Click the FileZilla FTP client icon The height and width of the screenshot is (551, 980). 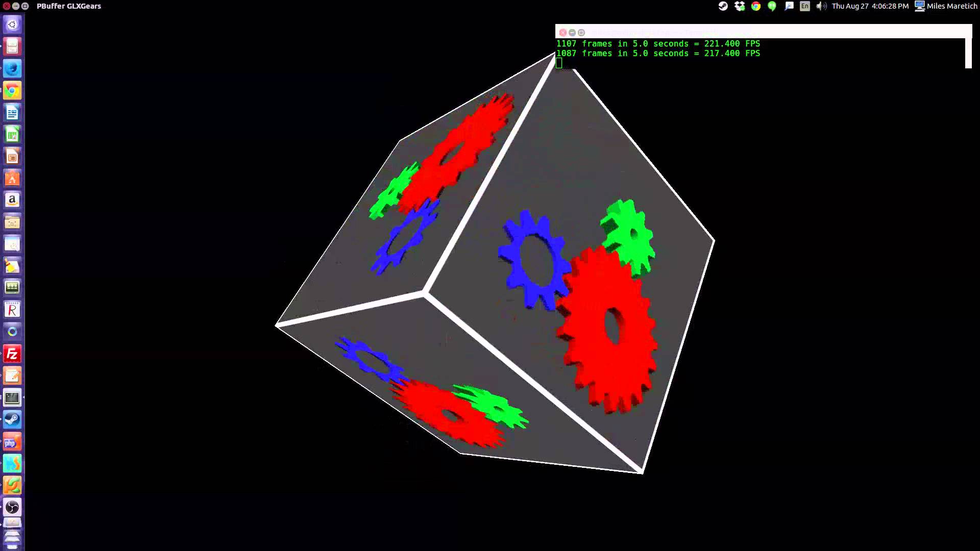[x=12, y=353]
